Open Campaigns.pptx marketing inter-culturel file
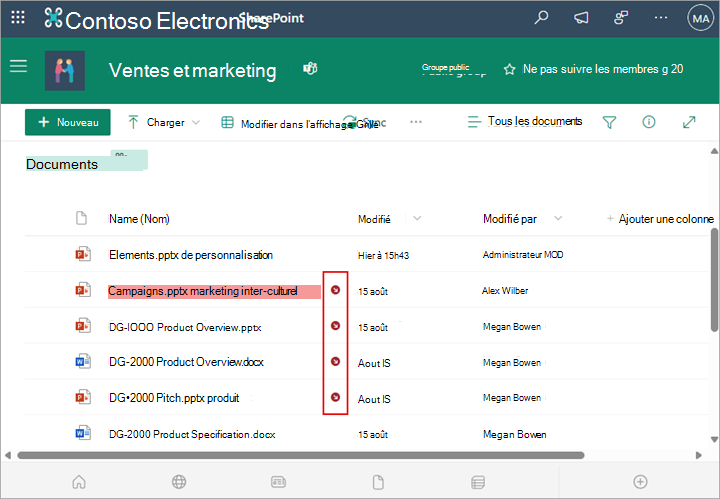The width and height of the screenshot is (720, 499). (203, 291)
